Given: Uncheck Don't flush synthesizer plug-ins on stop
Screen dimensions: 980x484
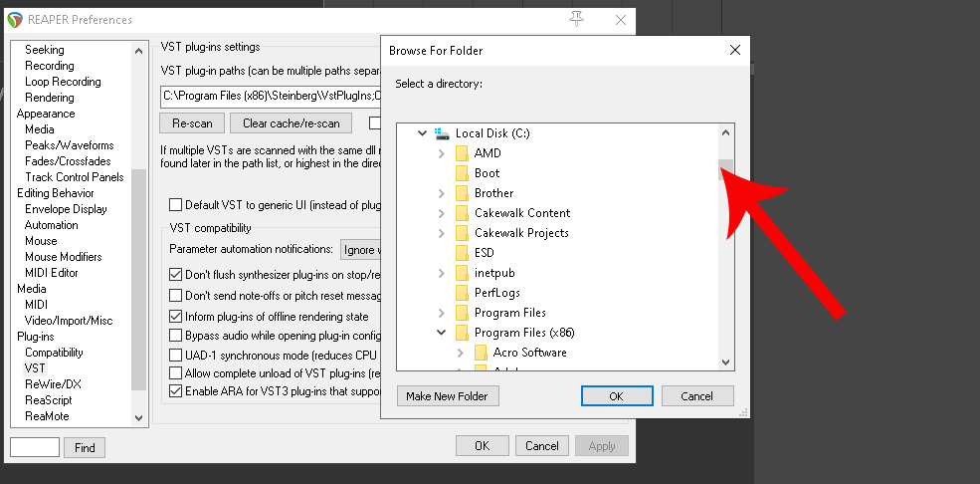Looking at the screenshot, I should click(176, 275).
